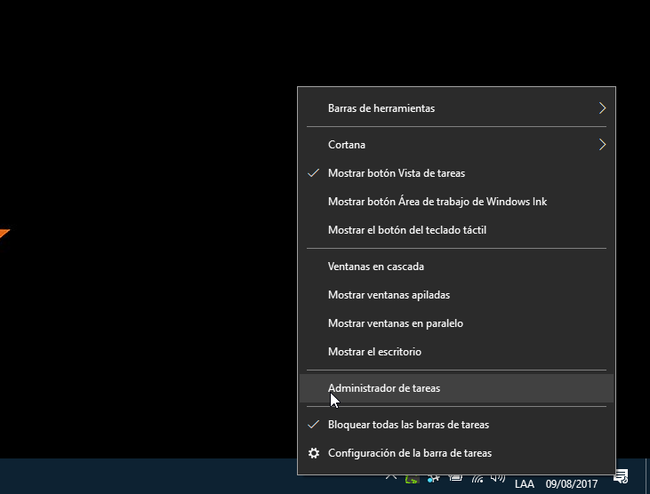Screen dimensions: 650x494
Task: Expand the Barras de herramientas submenu arrow
Action: click(x=602, y=108)
